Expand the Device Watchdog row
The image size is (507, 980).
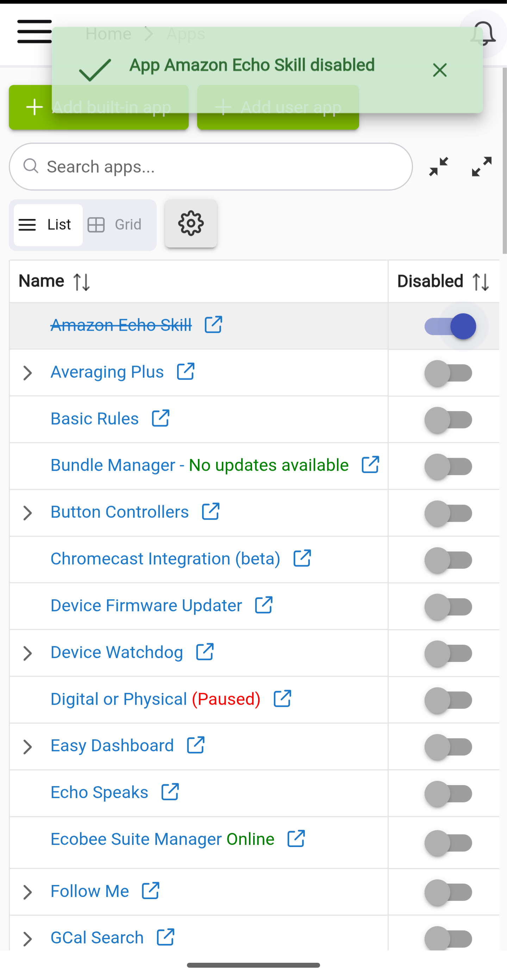click(27, 653)
